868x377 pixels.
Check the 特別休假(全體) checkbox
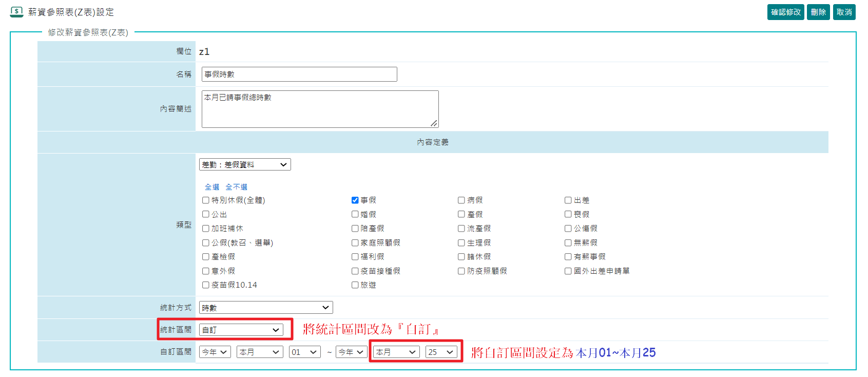point(206,200)
